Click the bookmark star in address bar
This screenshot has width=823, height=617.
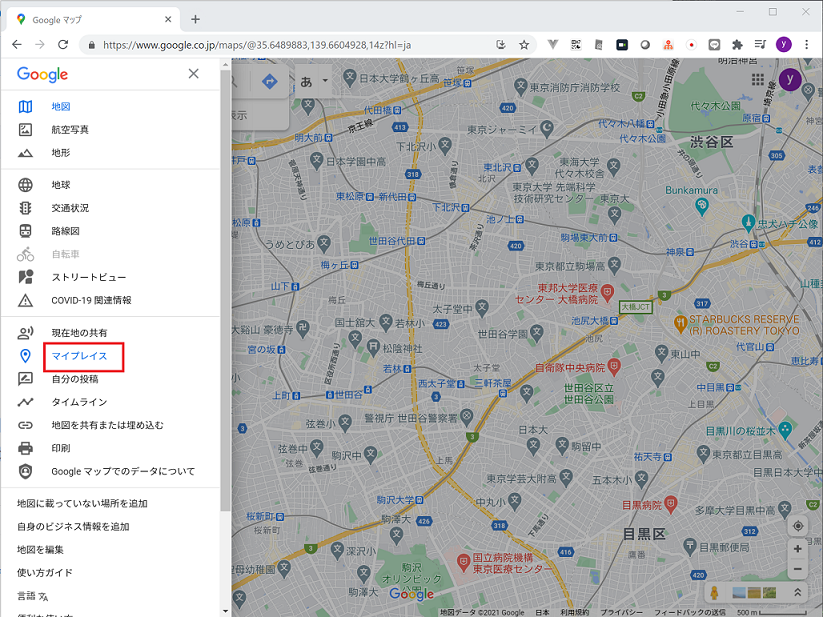[524, 45]
